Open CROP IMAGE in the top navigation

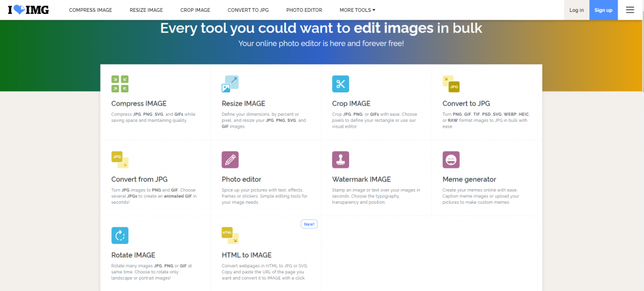coord(195,10)
